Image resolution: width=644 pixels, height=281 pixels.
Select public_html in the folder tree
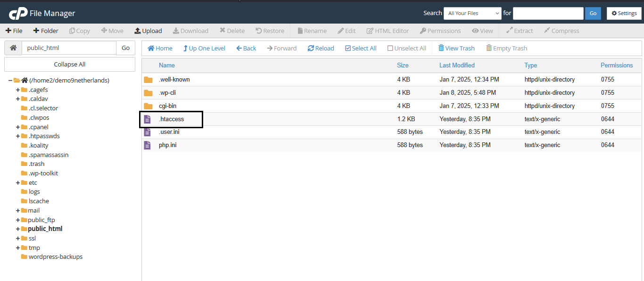[45, 229]
